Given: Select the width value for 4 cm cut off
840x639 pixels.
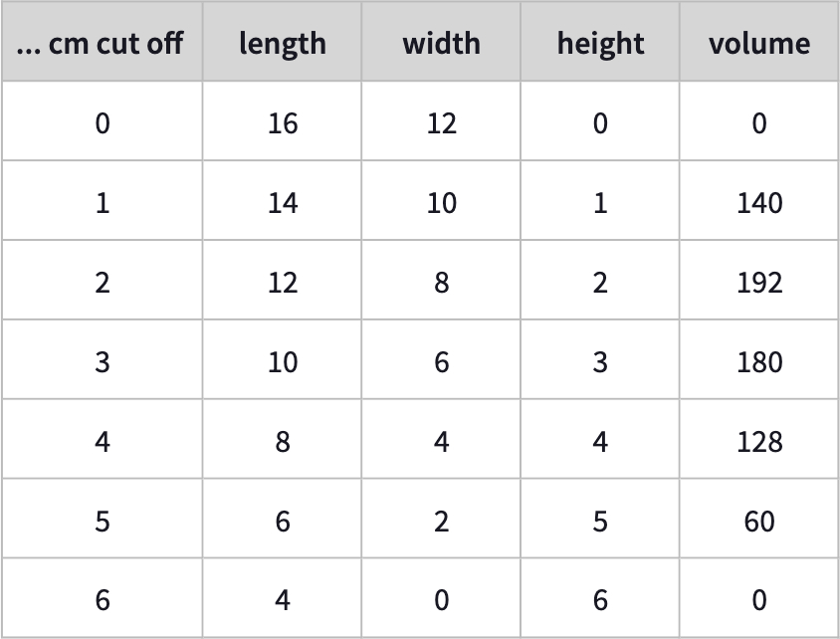Looking at the screenshot, I should tap(441, 441).
